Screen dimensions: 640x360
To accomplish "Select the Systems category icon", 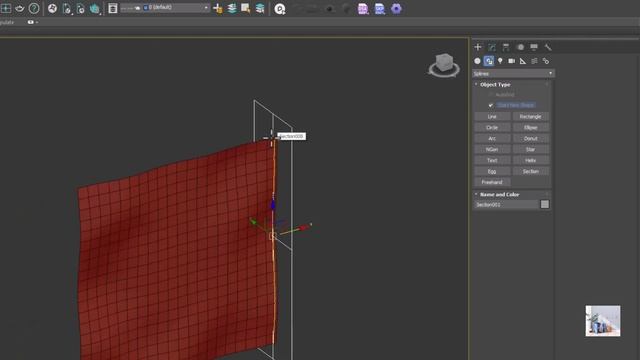I will 546,61.
